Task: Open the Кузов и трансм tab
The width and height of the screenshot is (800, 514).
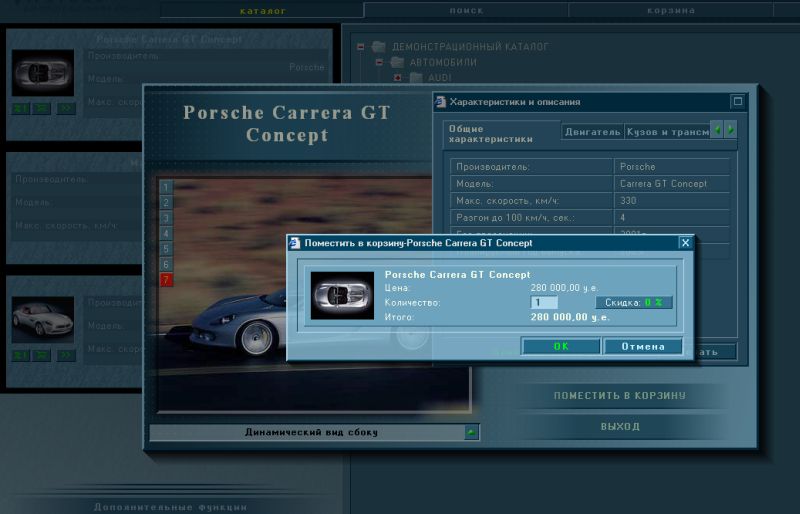Action: pos(666,132)
